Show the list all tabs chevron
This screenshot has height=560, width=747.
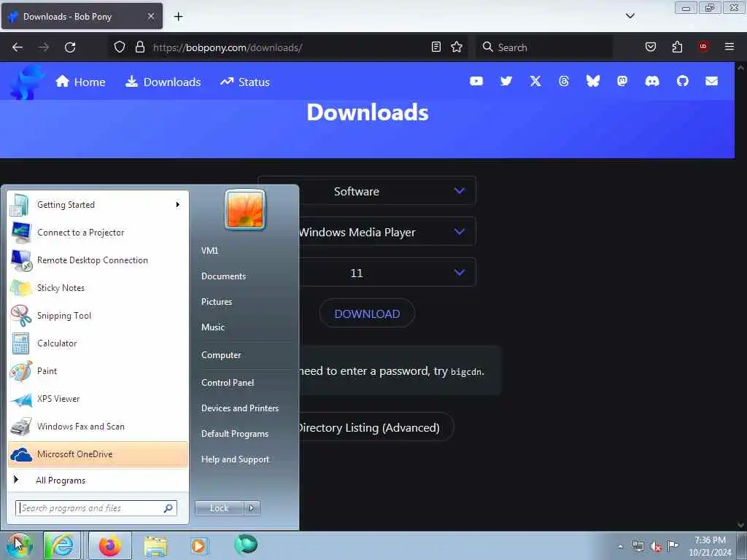(630, 16)
